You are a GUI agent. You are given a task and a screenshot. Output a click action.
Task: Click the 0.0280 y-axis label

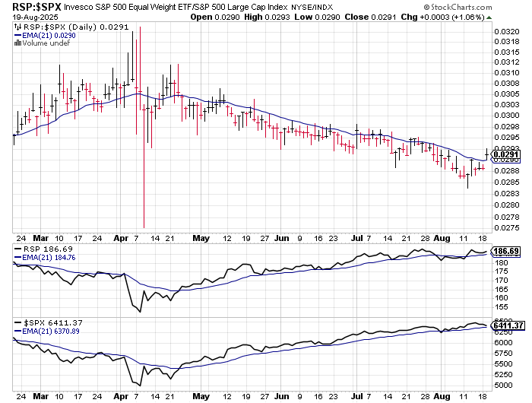(x=507, y=205)
